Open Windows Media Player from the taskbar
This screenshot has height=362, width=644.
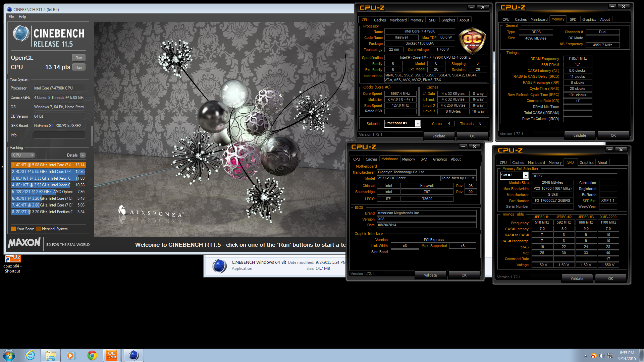(71, 355)
